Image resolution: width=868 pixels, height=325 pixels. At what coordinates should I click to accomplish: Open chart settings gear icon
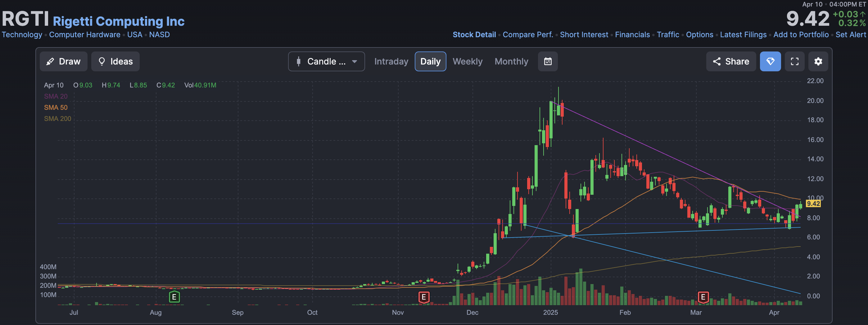click(x=818, y=62)
